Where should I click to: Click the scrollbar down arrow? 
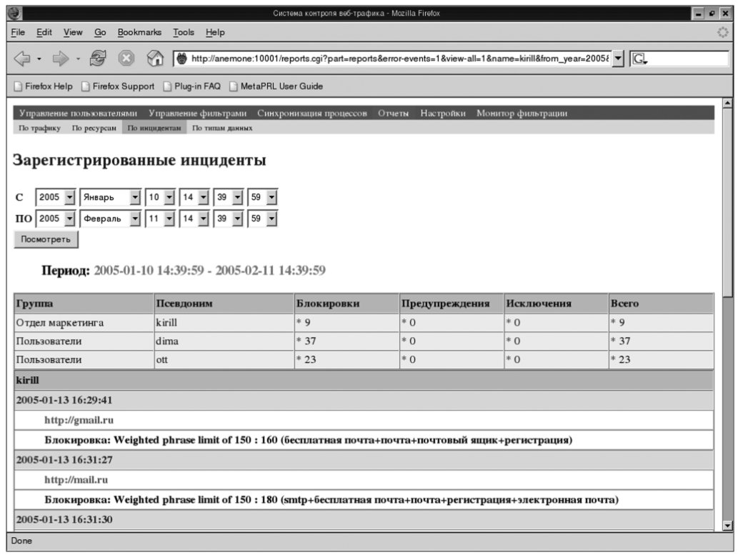(728, 526)
